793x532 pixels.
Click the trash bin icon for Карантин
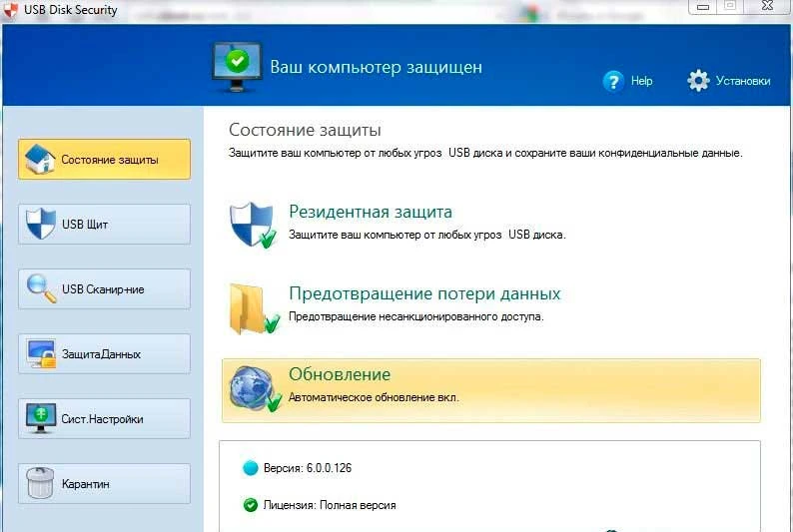coord(40,483)
